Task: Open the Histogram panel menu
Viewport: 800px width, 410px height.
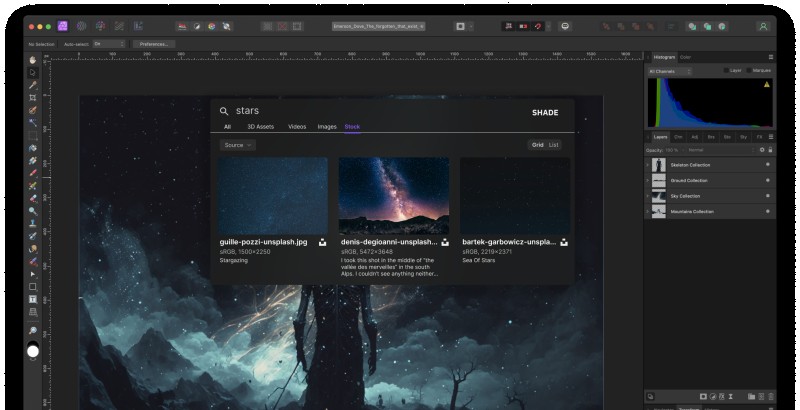Action: (770, 57)
